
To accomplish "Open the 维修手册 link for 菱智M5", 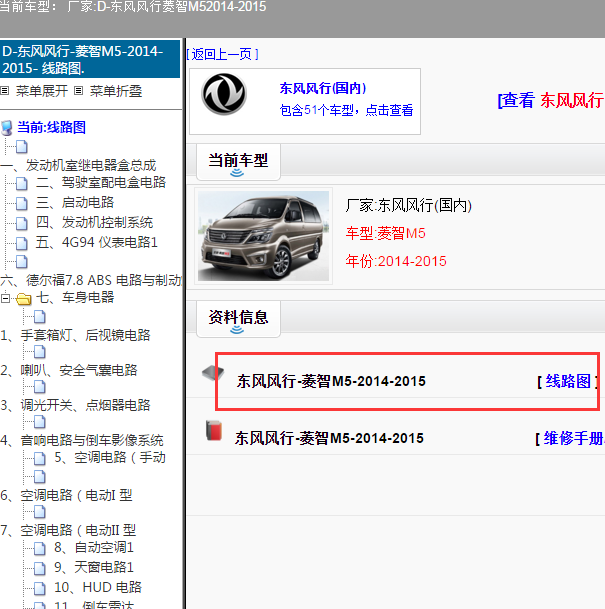I will [574, 438].
